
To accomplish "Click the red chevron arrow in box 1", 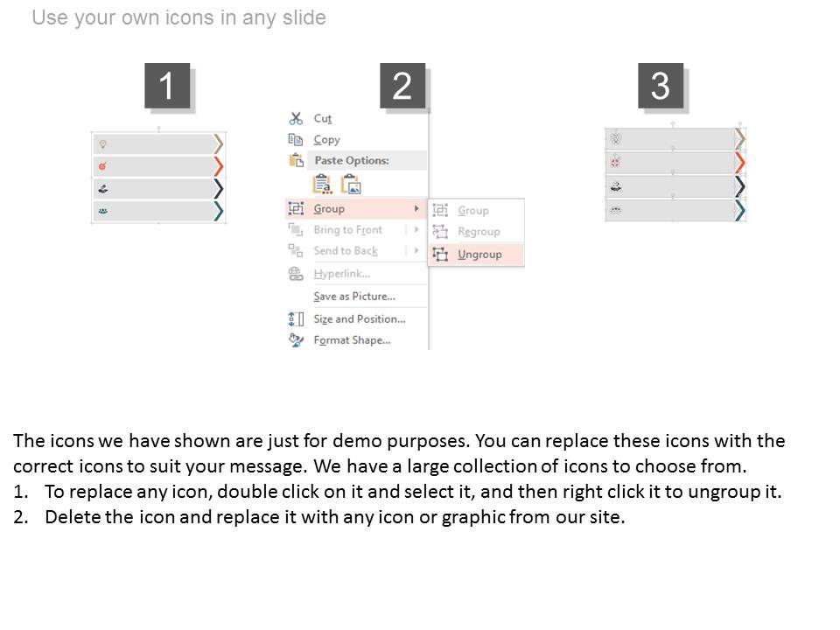I will (x=218, y=166).
